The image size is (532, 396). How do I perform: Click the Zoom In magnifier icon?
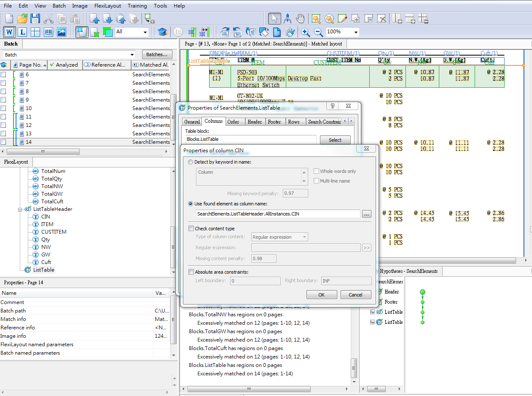coord(305,32)
